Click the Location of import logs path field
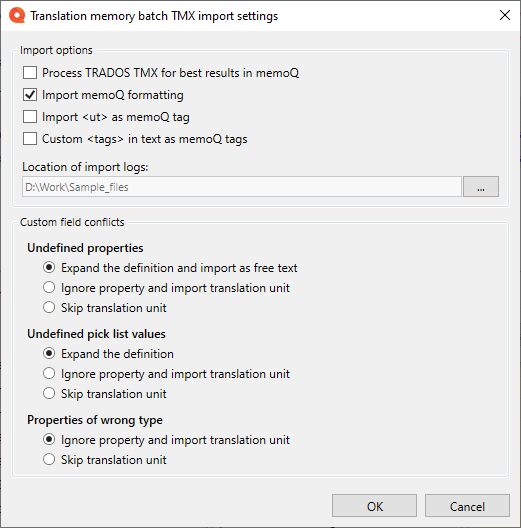The width and height of the screenshot is (521, 528). point(241,187)
